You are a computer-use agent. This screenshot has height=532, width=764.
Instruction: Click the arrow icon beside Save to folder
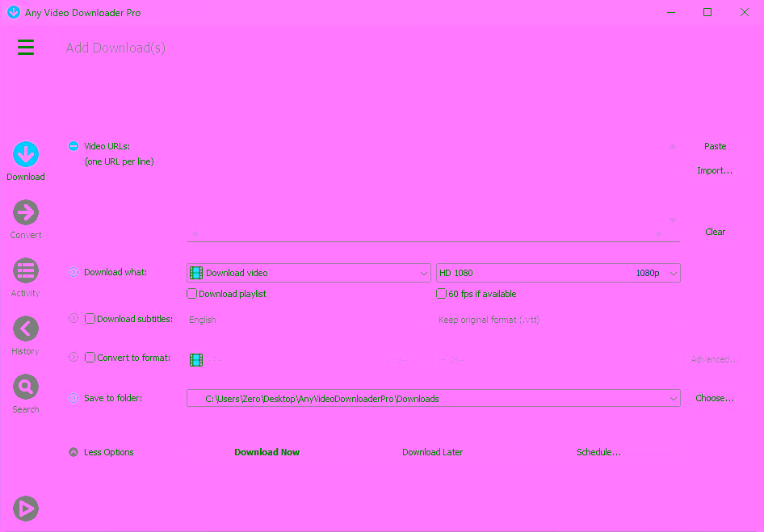pyautogui.click(x=73, y=398)
